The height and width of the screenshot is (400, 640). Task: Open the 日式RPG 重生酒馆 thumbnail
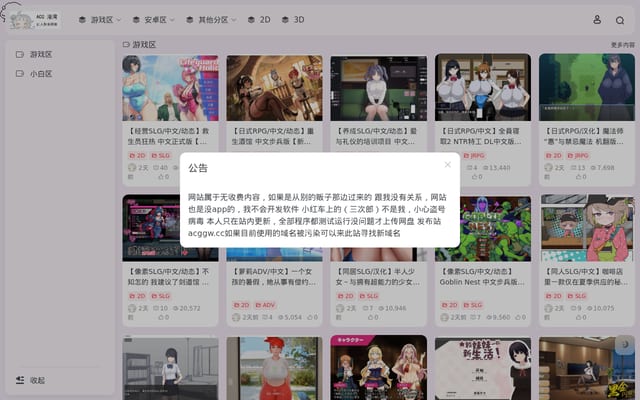(274, 88)
